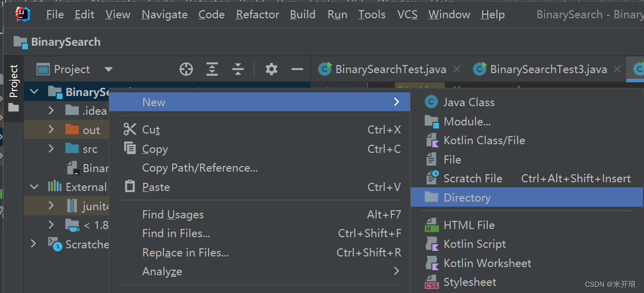Collapse the External Libraries node

click(34, 187)
